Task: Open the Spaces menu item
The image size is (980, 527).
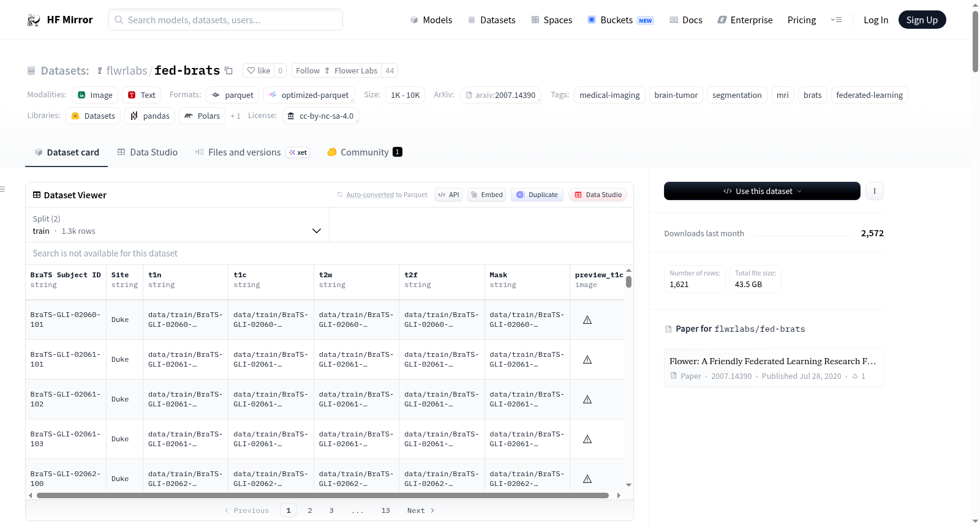Action: (x=552, y=20)
